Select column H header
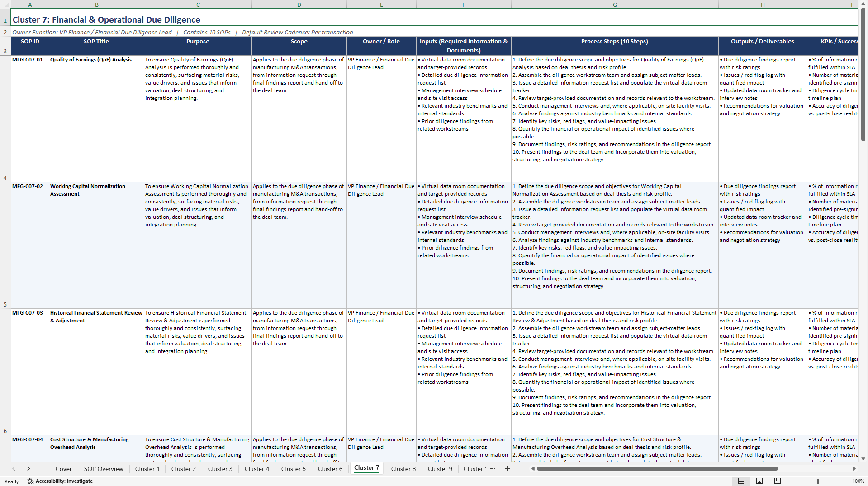The image size is (868, 486). point(763,5)
